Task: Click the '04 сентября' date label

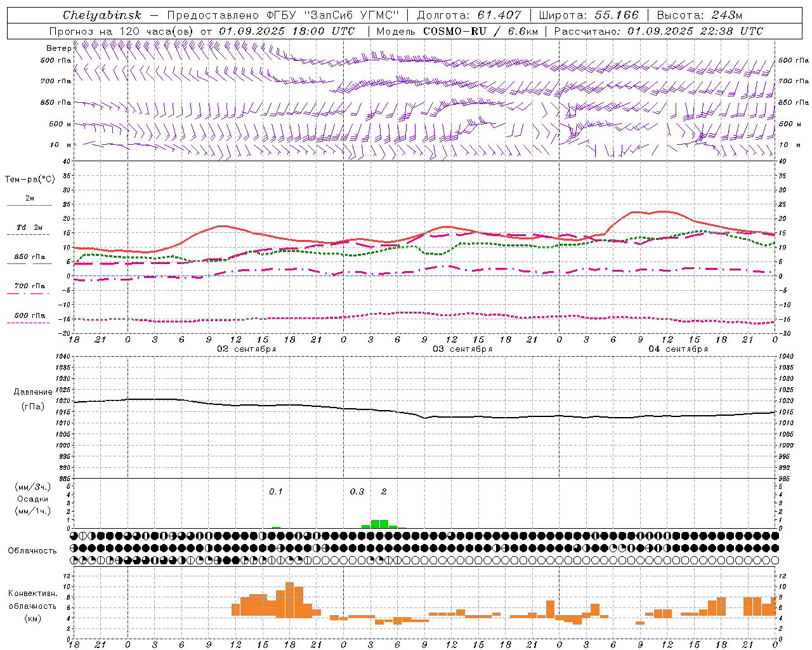Action: [x=678, y=349]
